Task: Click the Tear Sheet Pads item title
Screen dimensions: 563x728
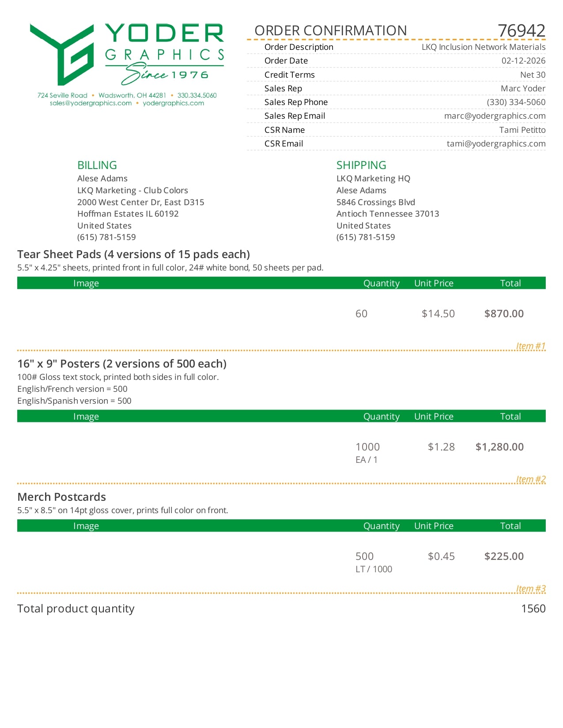Action: (x=133, y=255)
